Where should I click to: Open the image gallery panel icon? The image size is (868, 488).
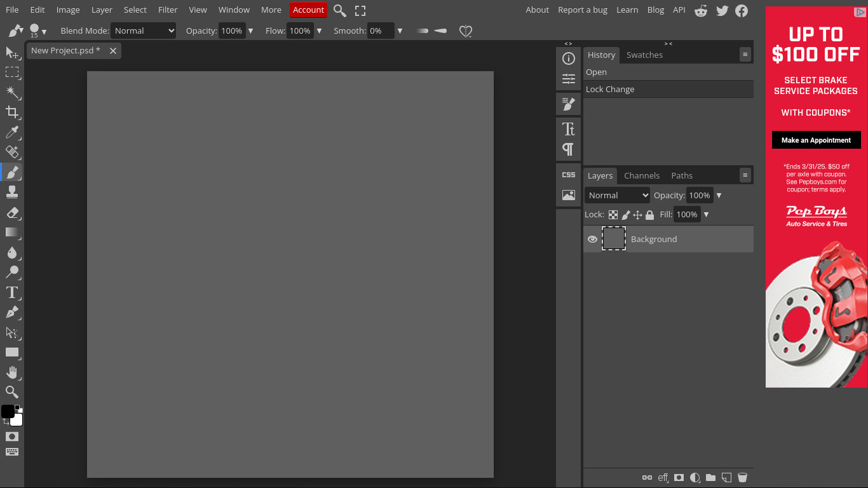[569, 195]
